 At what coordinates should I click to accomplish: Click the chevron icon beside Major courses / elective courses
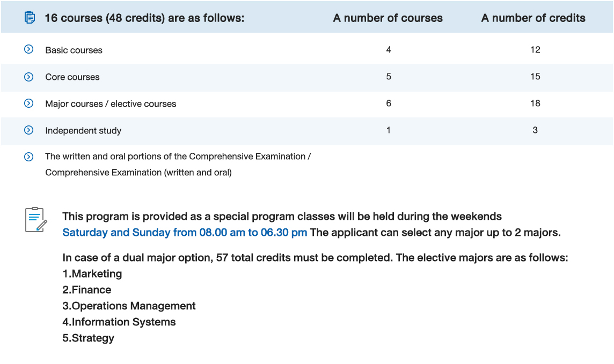click(29, 103)
